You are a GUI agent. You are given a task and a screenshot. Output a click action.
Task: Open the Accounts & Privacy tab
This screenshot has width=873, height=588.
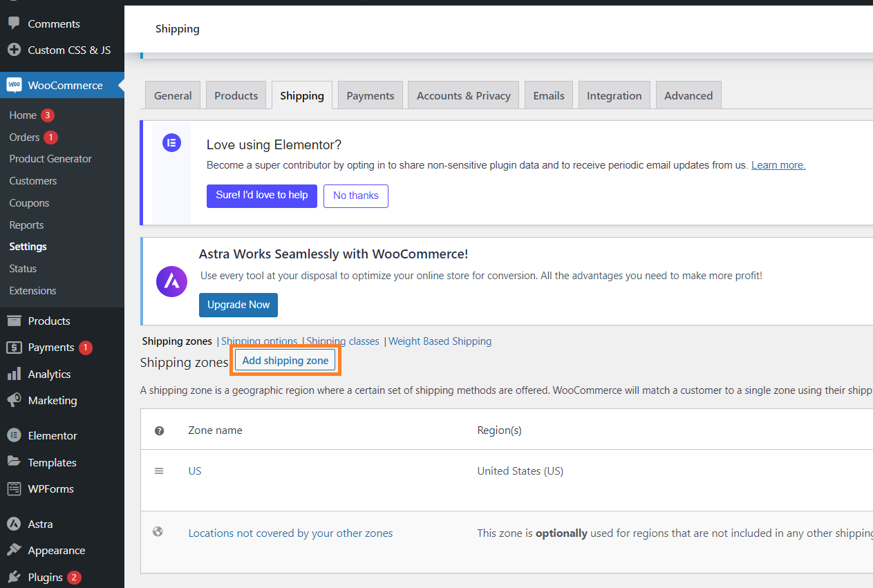(x=463, y=95)
